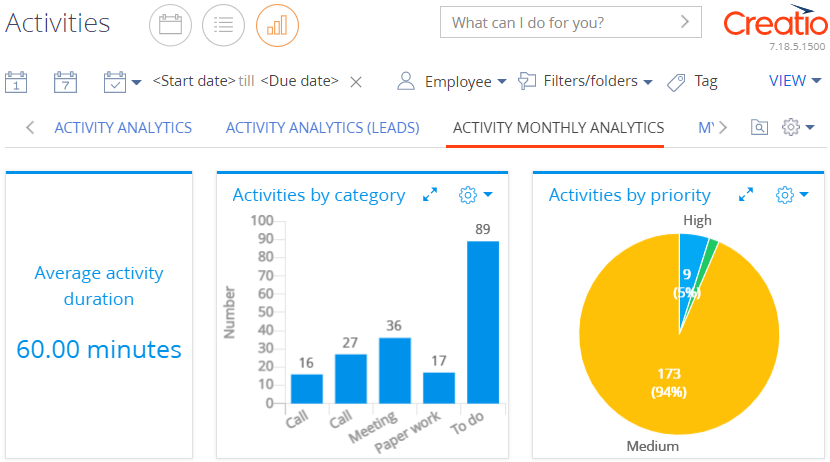Filter by today calendar icon
The image size is (830, 462).
16,82
